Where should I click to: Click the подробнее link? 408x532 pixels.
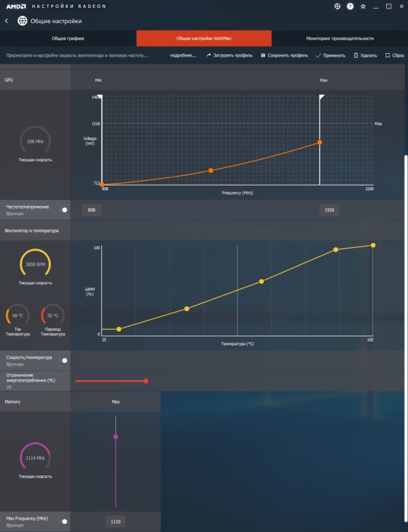click(x=183, y=55)
